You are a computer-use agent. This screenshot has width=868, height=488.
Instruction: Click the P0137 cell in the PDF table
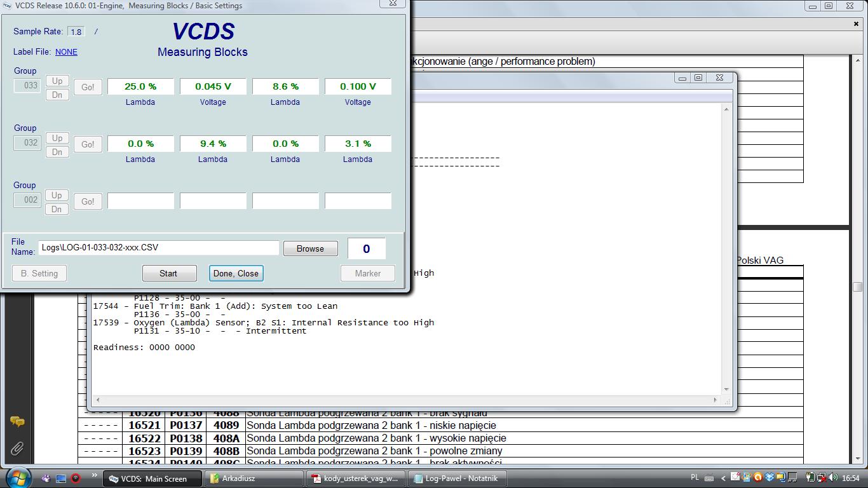point(187,425)
